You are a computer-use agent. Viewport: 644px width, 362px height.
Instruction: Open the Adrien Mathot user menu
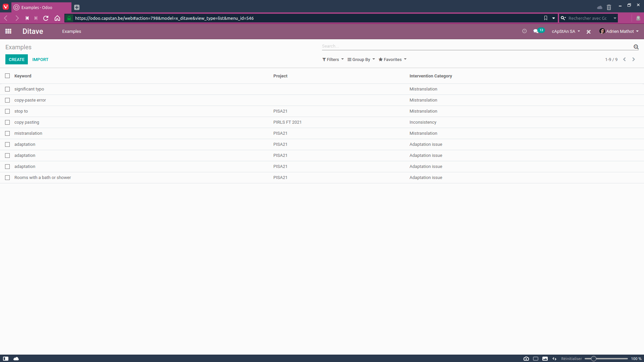(x=619, y=31)
